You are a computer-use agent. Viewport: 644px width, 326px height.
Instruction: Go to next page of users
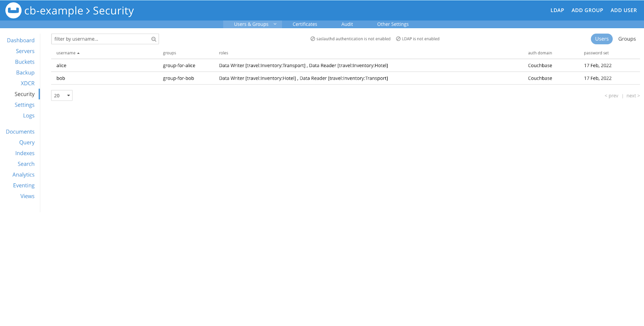pyautogui.click(x=633, y=96)
